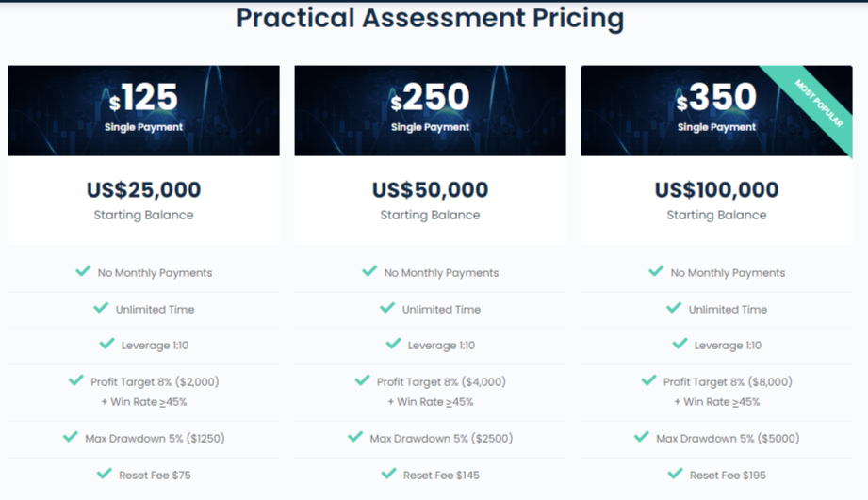Image resolution: width=868 pixels, height=500 pixels.
Task: Click the US$25,000 Starting Balance card
Action: click(143, 200)
